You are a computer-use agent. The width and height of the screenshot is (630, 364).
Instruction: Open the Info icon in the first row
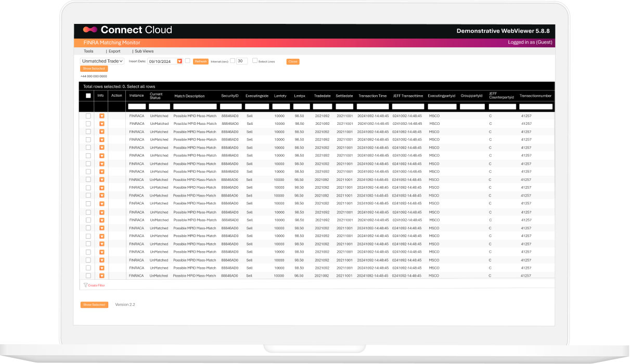pos(102,116)
